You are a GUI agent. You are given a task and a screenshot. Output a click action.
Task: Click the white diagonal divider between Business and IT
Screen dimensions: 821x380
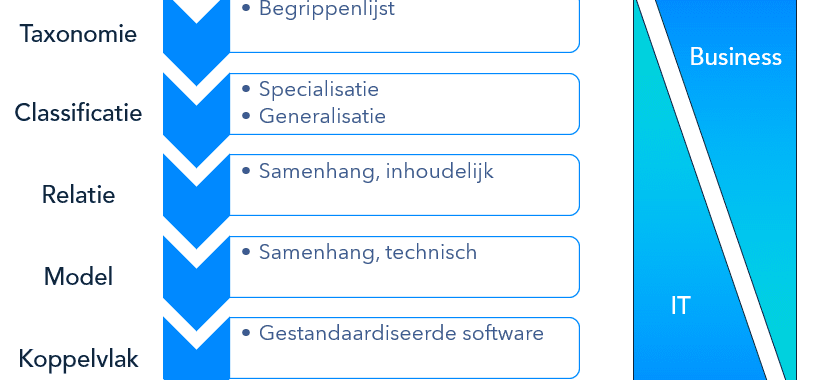pos(713,188)
